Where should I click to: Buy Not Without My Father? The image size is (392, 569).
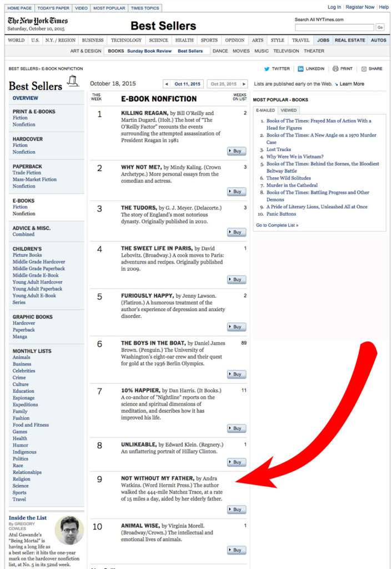237,510
